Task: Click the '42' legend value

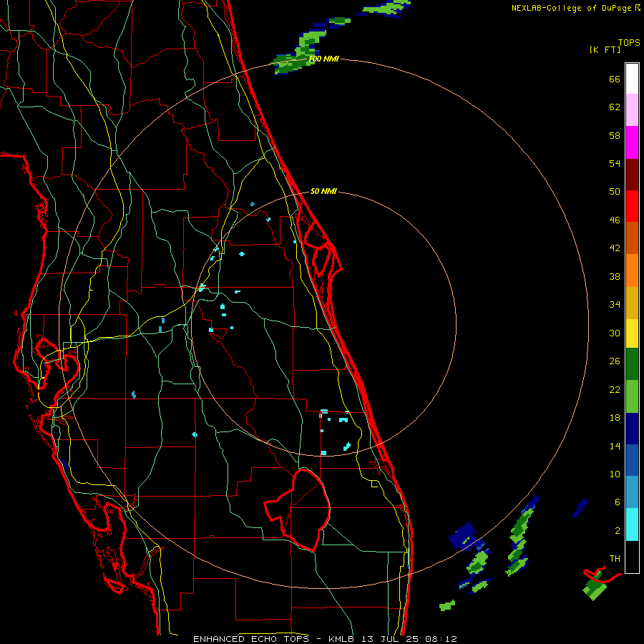Action: 615,248
